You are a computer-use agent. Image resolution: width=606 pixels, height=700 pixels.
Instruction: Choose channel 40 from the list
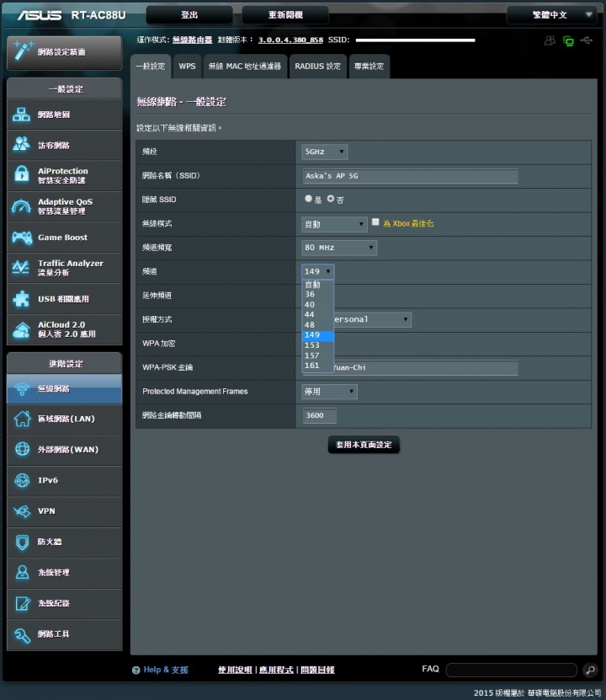[317, 305]
